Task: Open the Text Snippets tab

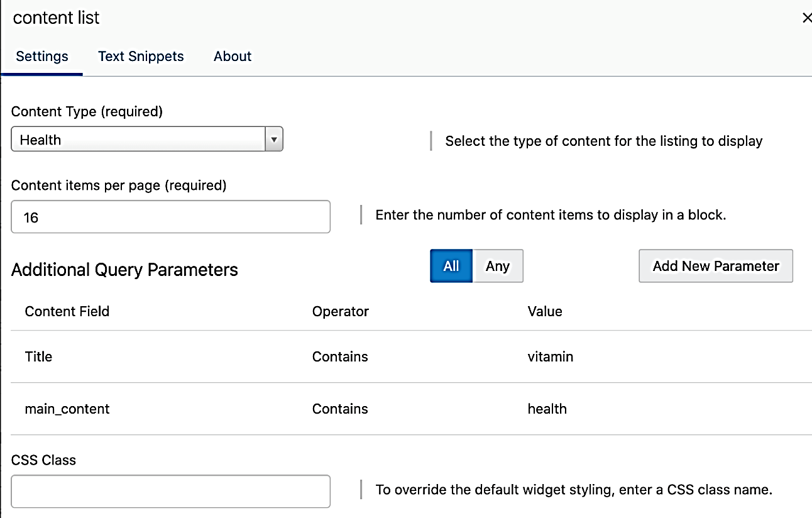Action: [x=141, y=57]
